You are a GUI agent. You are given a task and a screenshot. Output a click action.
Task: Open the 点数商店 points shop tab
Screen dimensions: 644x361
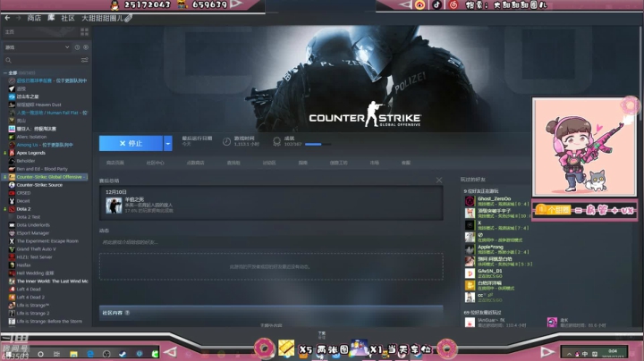click(x=195, y=163)
